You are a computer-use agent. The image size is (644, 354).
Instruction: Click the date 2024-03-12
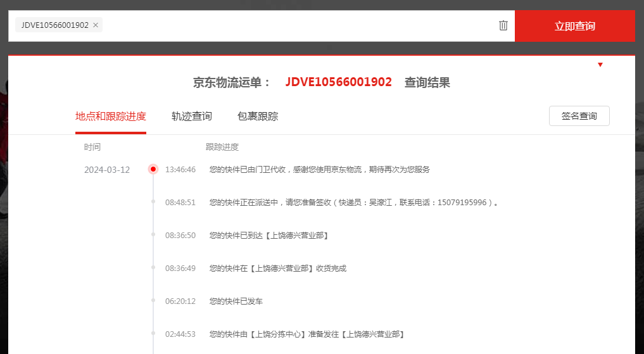[x=107, y=170]
